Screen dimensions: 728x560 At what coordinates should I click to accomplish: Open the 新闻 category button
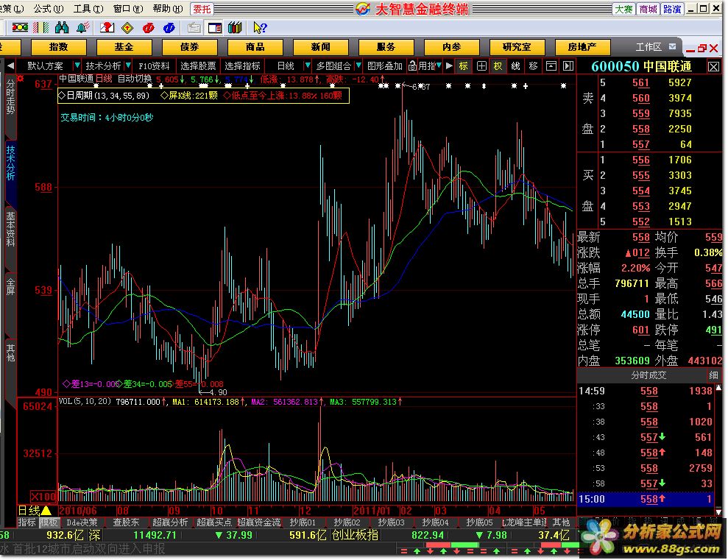coord(320,47)
